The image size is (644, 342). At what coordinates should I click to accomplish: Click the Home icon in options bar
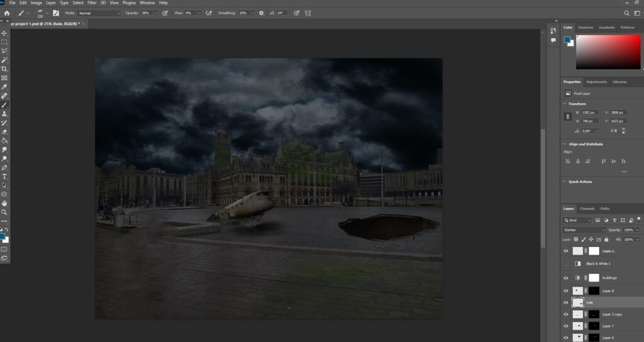coord(7,13)
